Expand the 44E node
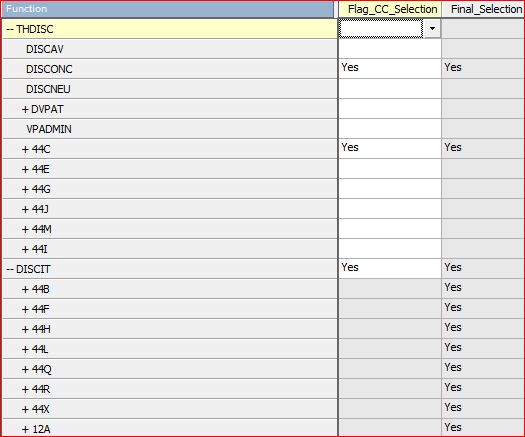 click(25, 169)
